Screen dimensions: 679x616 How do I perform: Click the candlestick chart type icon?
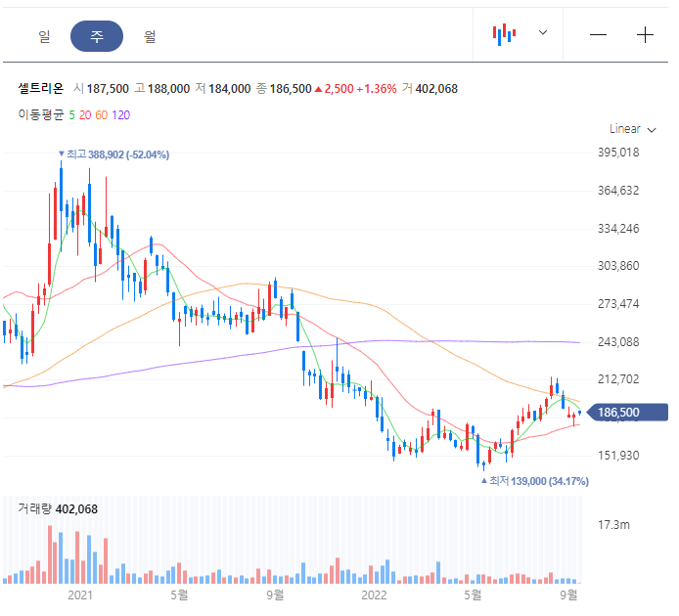tap(504, 34)
